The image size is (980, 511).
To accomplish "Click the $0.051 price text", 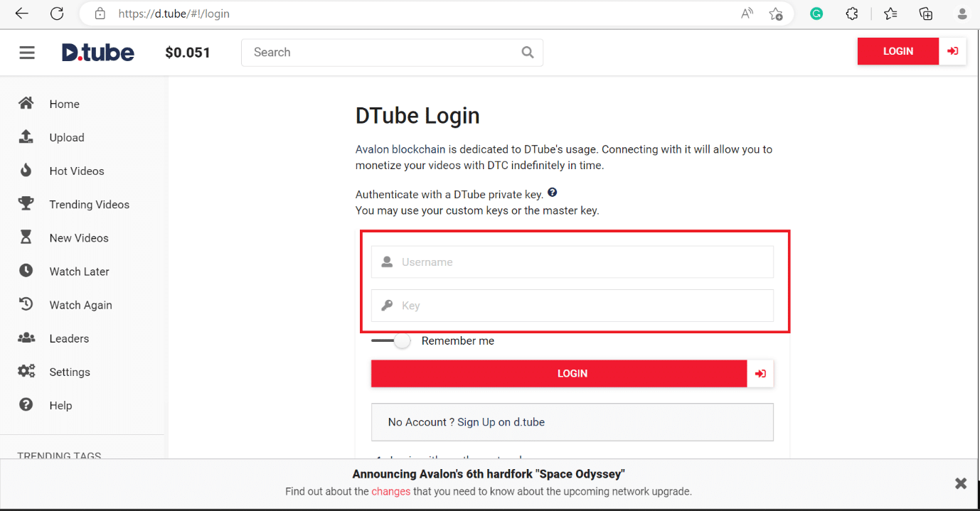I will click(188, 52).
